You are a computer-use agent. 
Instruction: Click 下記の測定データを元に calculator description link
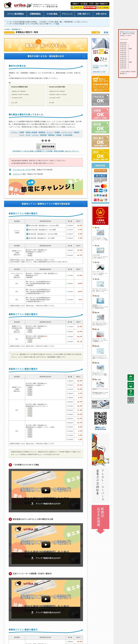[46, 151]
